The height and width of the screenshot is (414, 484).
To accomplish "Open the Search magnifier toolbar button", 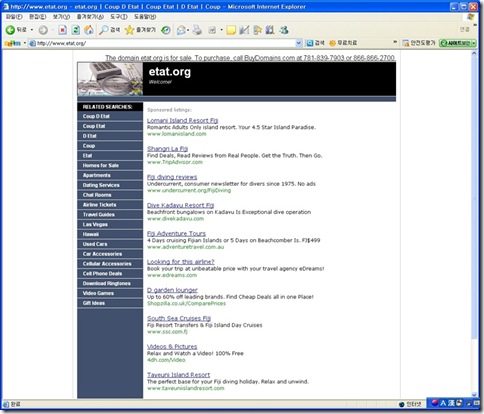I will click(x=110, y=30).
